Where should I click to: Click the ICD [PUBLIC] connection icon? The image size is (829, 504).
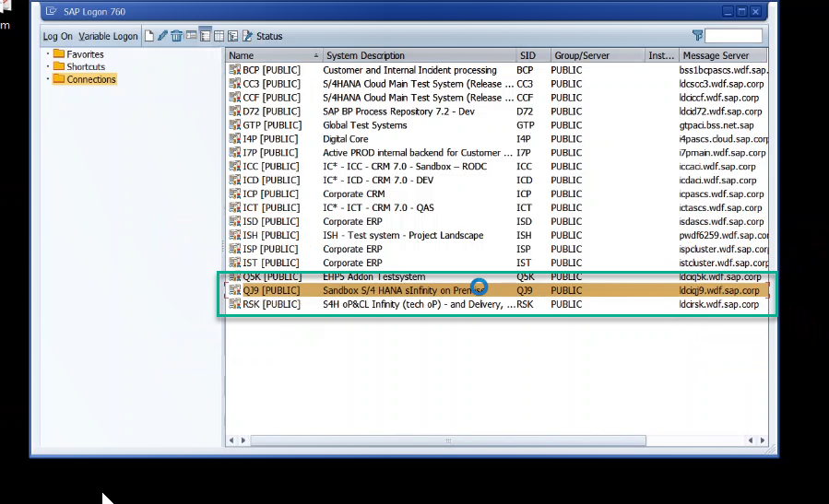point(235,180)
